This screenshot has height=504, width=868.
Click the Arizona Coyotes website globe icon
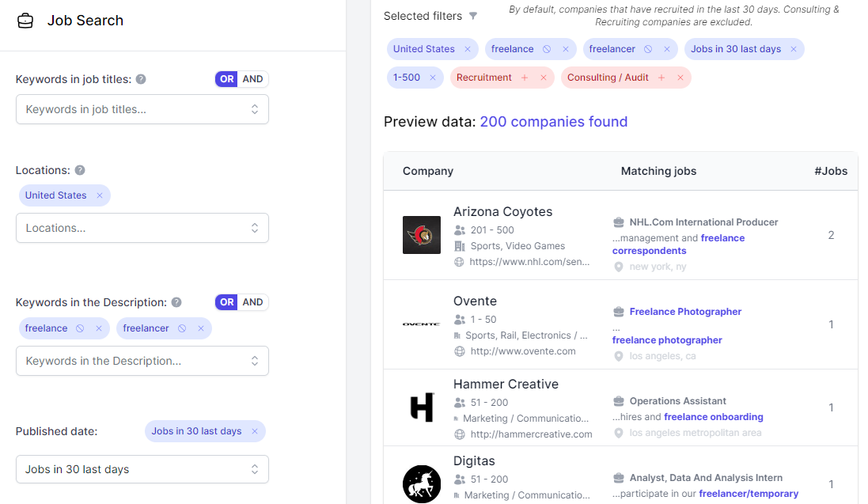point(459,262)
